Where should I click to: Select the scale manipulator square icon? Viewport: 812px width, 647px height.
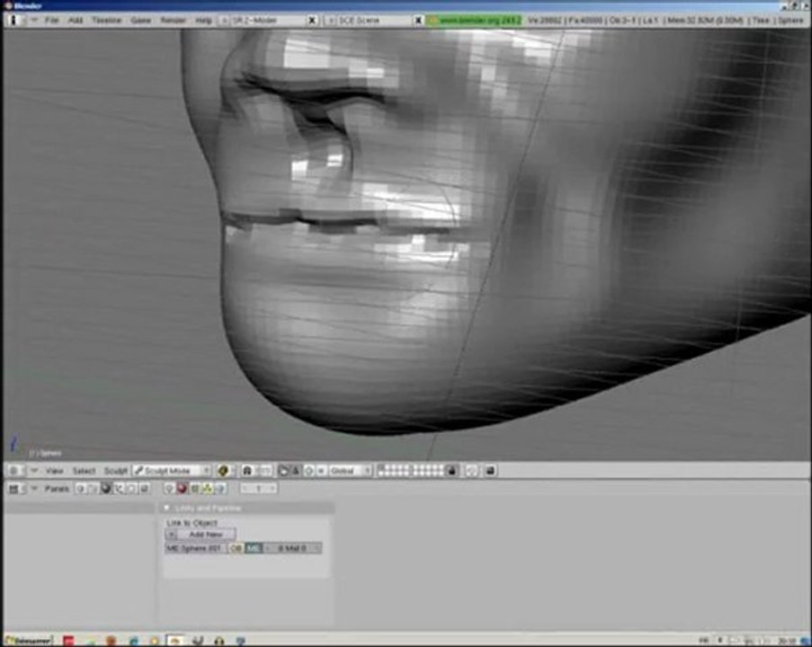click(x=320, y=471)
